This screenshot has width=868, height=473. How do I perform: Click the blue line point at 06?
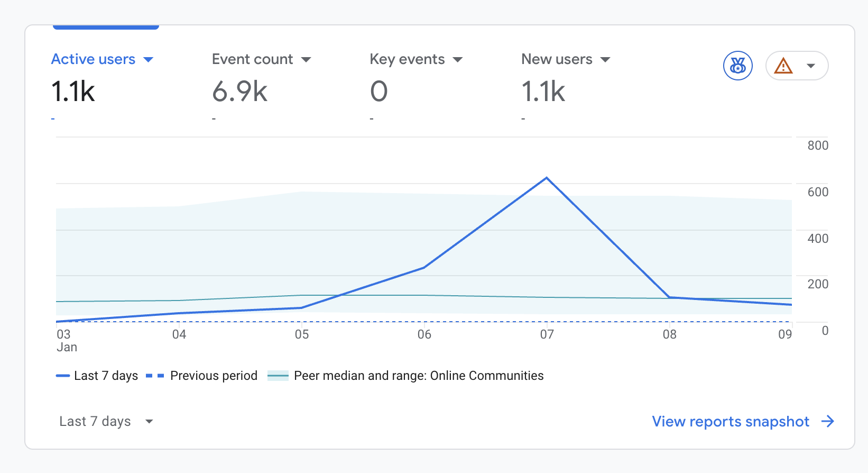point(424,268)
